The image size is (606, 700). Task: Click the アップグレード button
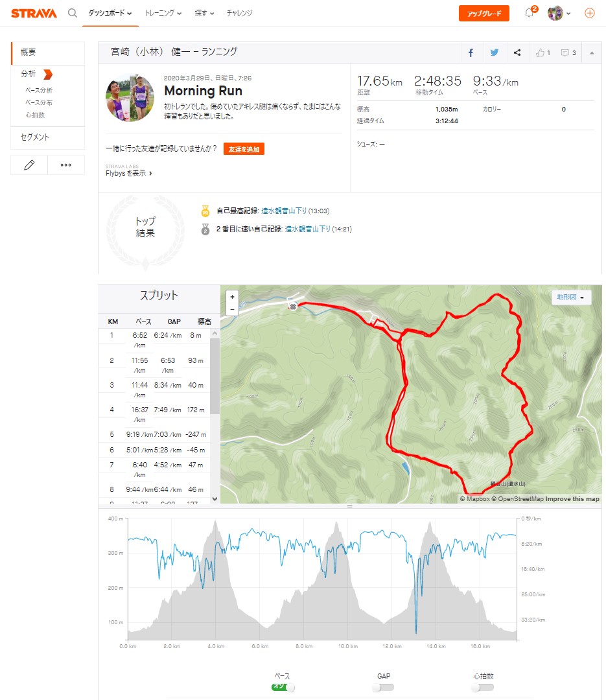[484, 14]
